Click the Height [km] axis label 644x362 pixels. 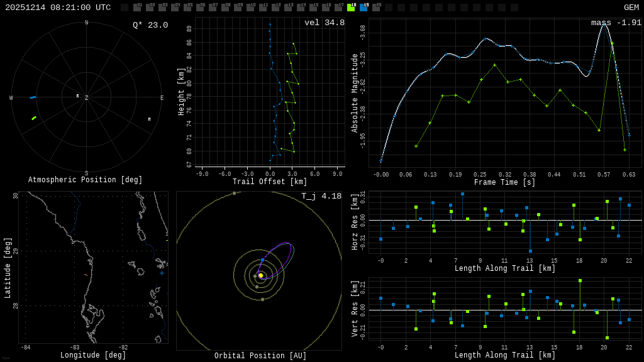point(181,92)
